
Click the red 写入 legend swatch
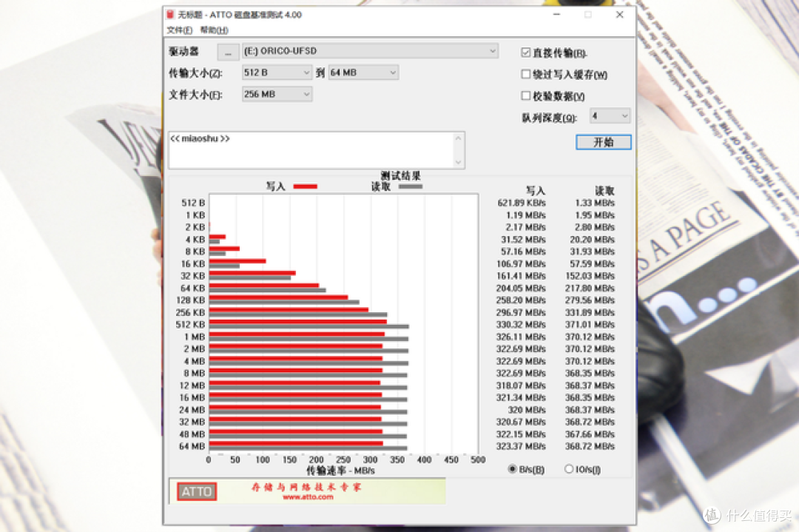[x=306, y=186]
